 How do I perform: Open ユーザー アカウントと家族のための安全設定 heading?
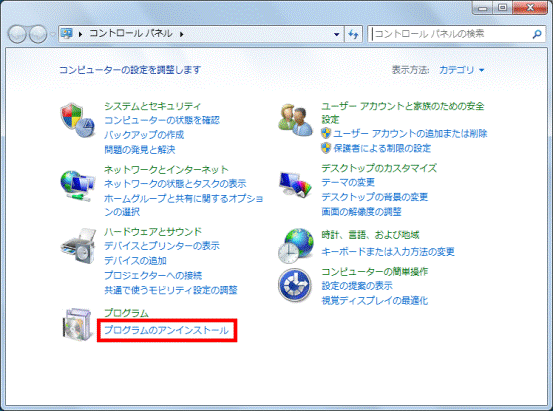coord(402,113)
